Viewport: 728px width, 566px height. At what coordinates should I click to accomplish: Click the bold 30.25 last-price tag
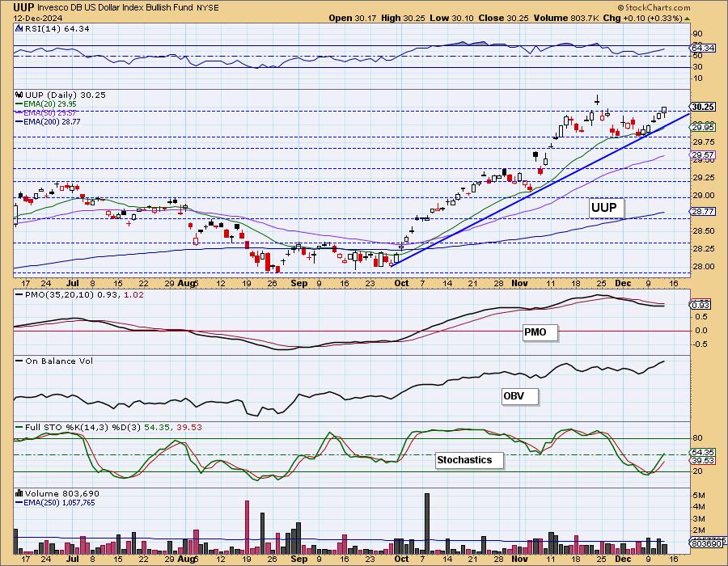[703, 107]
